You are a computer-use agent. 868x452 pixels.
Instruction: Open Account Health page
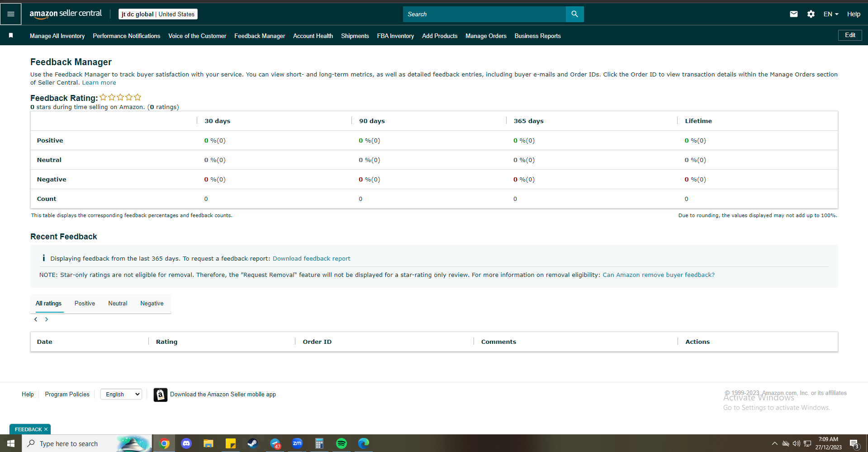tap(313, 36)
